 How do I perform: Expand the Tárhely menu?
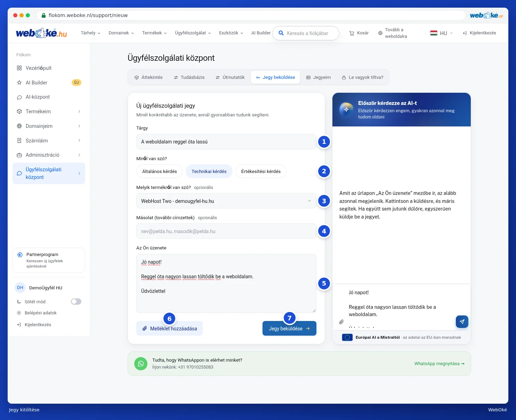90,33
